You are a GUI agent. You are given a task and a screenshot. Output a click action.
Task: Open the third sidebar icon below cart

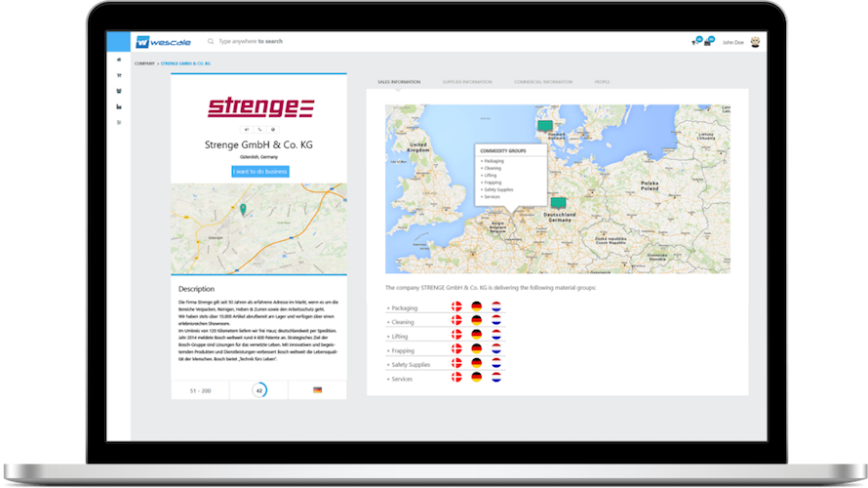coord(118,91)
